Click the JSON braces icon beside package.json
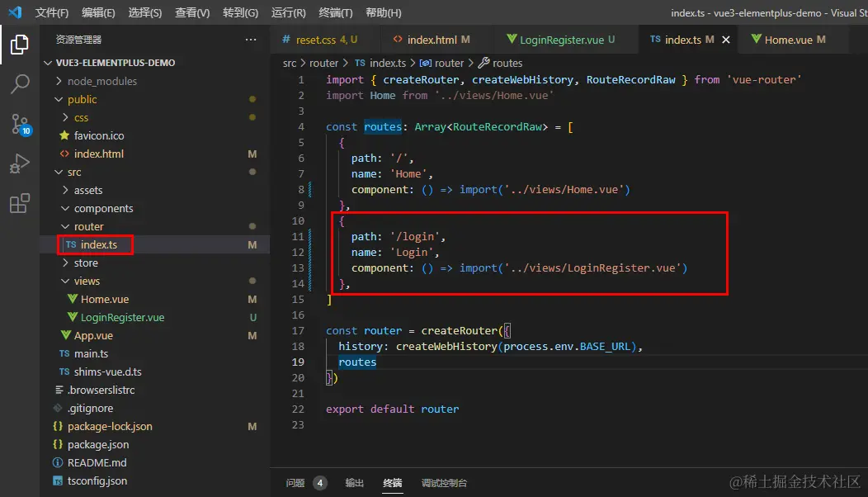868x497 pixels. click(x=58, y=444)
